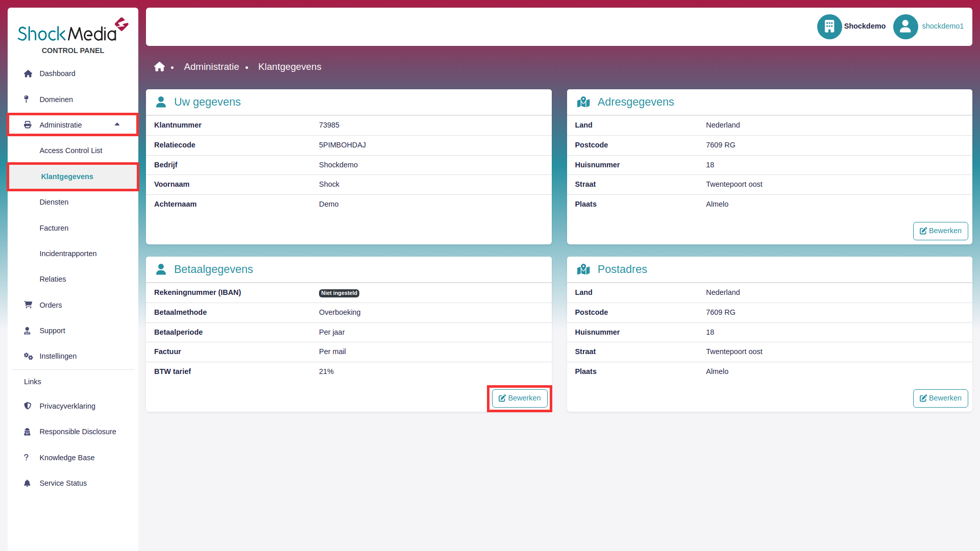The height and width of the screenshot is (551, 980).
Task: Click the BTW tarief value 21%
Action: point(326,371)
